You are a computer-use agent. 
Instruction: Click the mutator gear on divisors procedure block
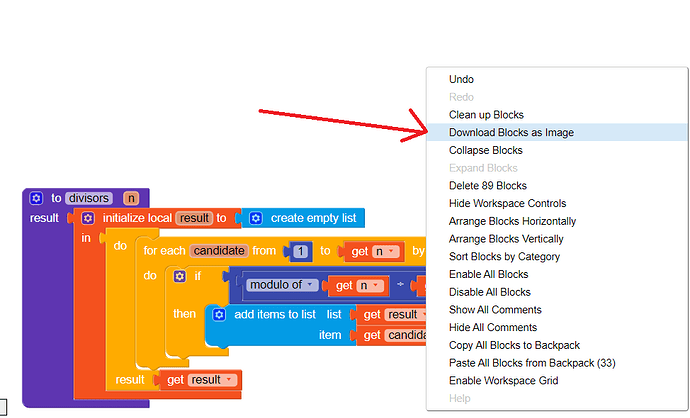[36, 198]
